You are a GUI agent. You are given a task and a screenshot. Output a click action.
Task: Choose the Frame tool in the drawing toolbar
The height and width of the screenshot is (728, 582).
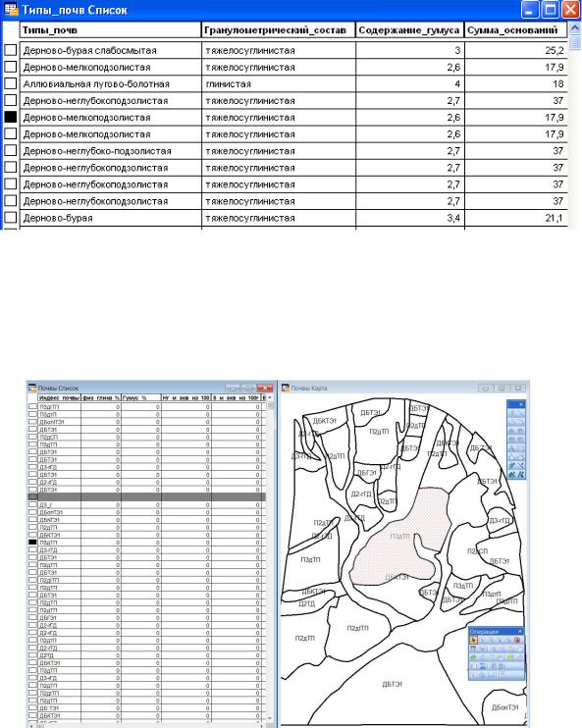coord(521,448)
